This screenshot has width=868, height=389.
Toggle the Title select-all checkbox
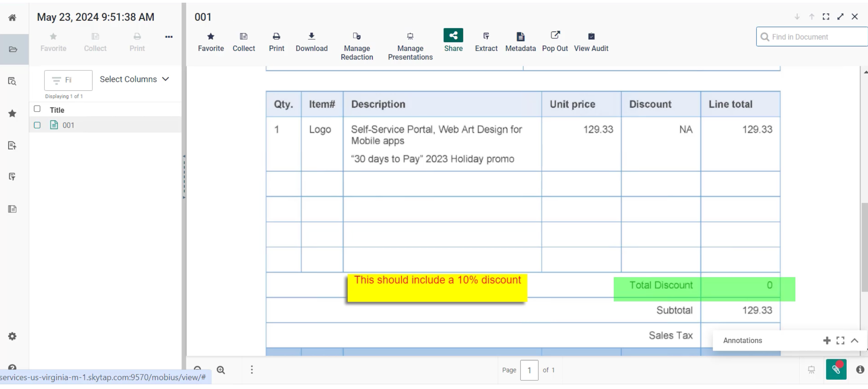click(37, 109)
